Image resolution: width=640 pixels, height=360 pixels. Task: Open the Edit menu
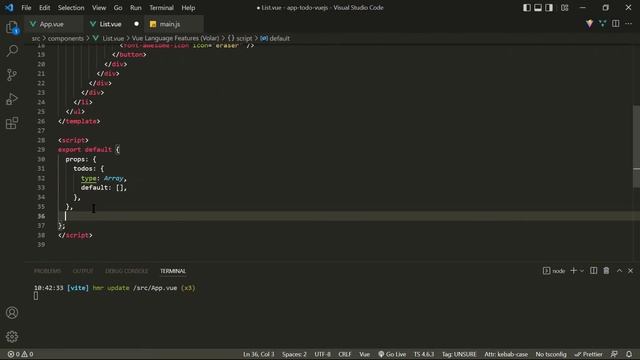click(x=44, y=8)
